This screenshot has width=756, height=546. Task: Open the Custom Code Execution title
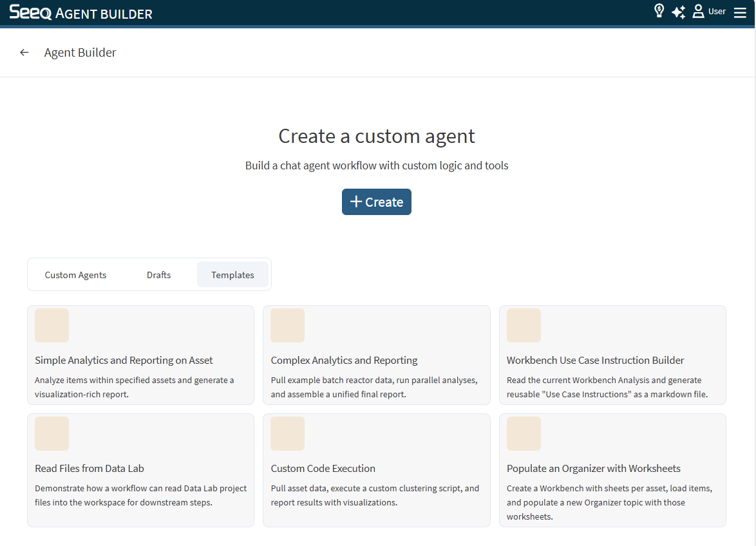point(323,469)
